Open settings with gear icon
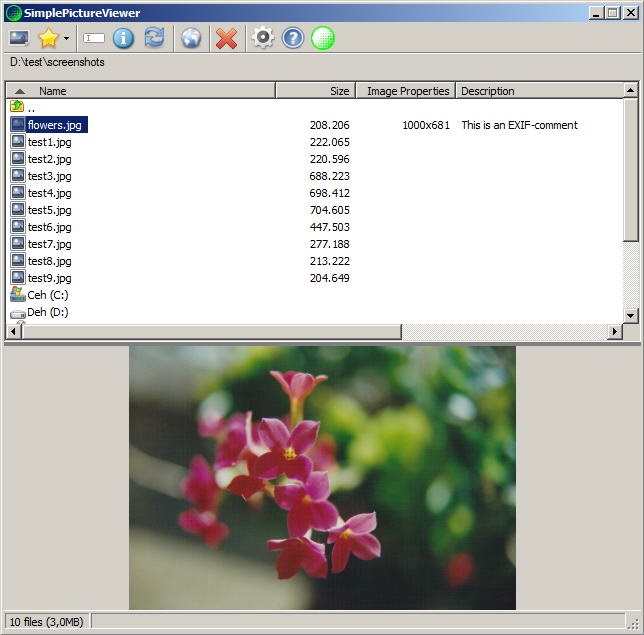Image resolution: width=644 pixels, height=635 pixels. point(263,38)
